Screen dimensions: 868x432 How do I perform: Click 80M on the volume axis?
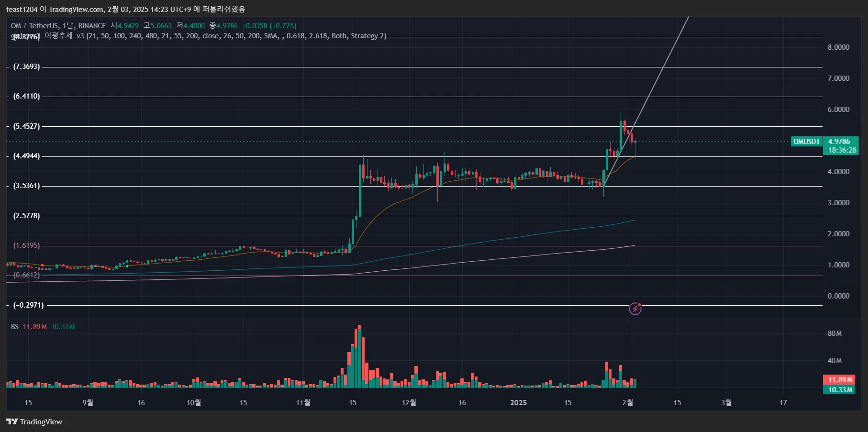tap(835, 333)
